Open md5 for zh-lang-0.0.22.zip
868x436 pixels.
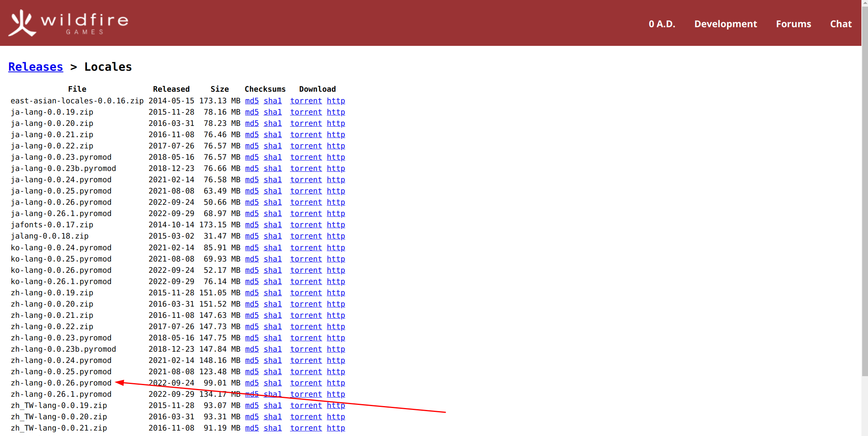252,326
